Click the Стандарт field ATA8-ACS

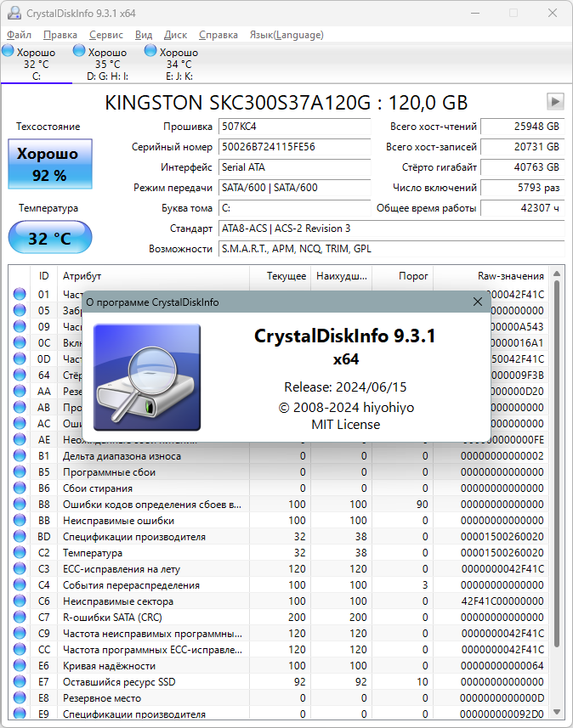pyautogui.click(x=391, y=229)
